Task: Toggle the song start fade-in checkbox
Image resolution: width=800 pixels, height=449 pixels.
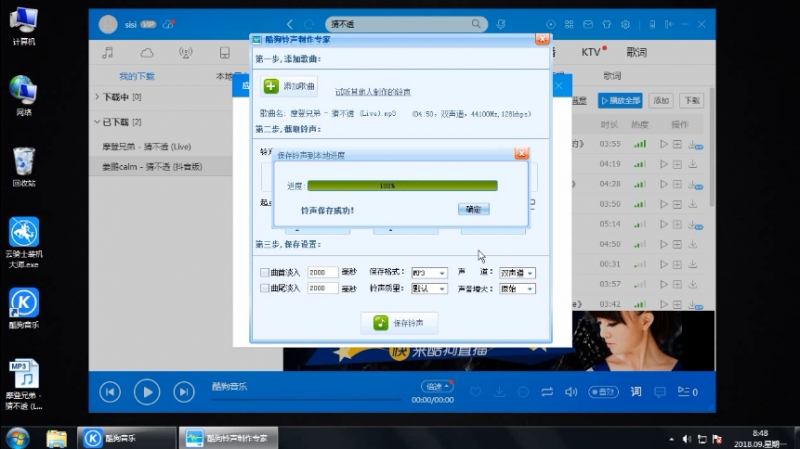Action: pyautogui.click(x=264, y=272)
